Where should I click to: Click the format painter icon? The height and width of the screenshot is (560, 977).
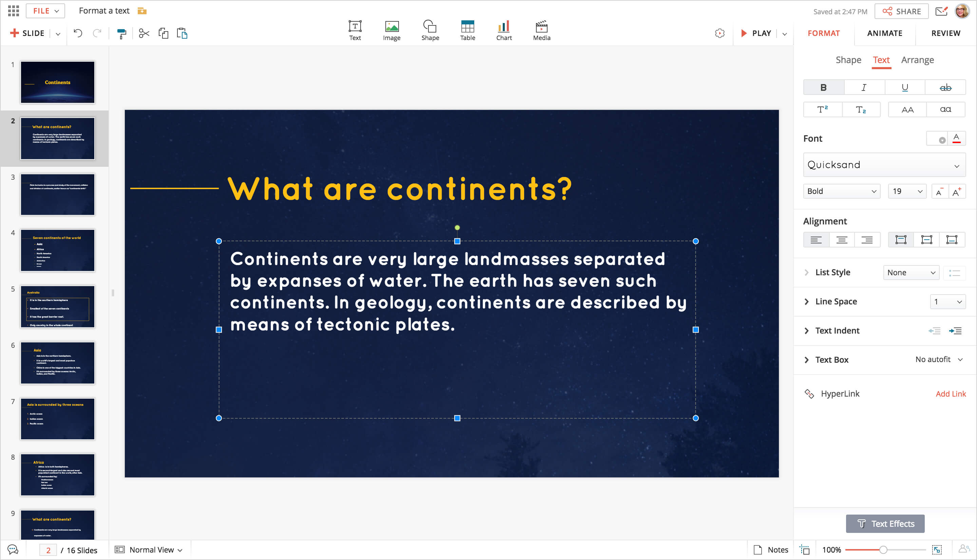[x=121, y=34]
